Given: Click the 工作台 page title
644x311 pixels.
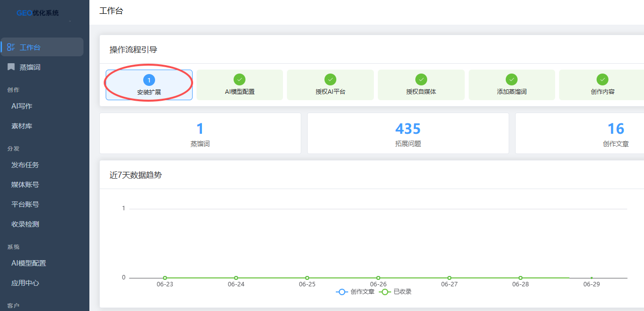Looking at the screenshot, I should [x=111, y=11].
